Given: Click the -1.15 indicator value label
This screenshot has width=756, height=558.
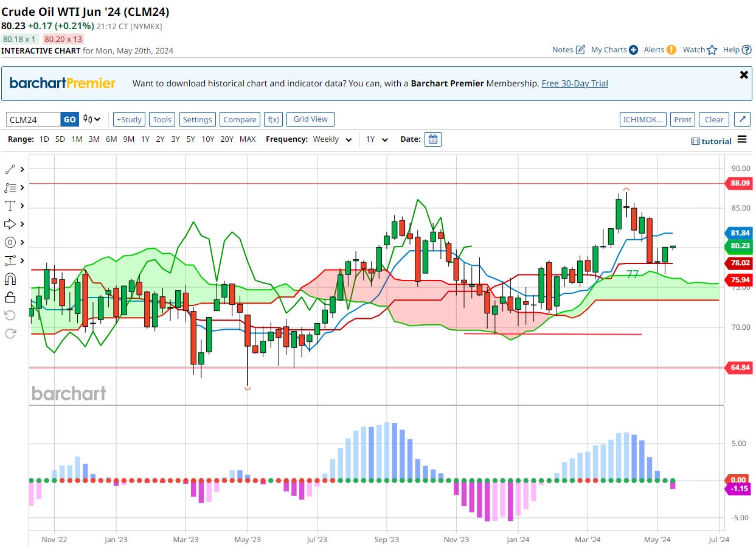Looking at the screenshot, I should click(x=738, y=489).
